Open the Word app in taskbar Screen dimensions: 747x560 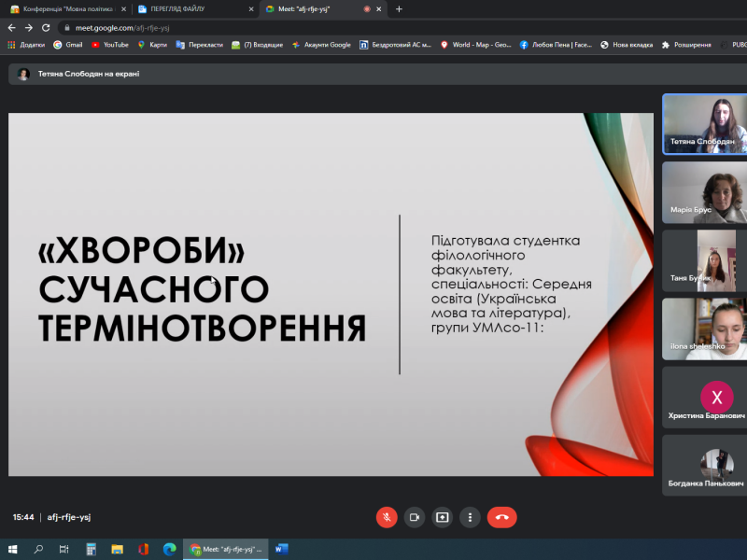point(282,549)
